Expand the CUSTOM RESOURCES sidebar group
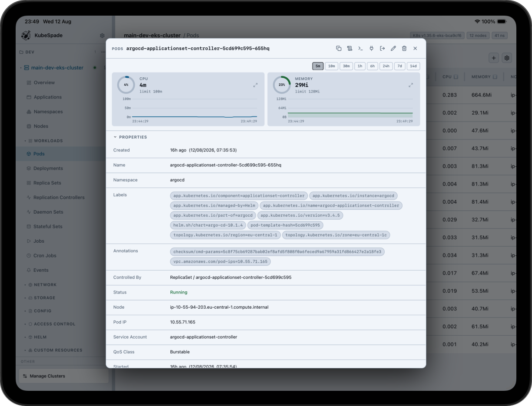 (53, 350)
